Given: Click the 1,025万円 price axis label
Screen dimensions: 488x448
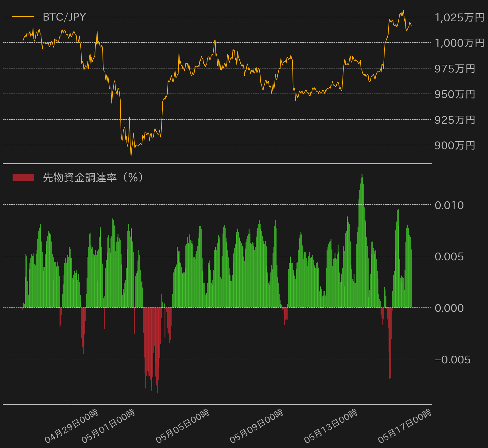Looking at the screenshot, I should pyautogui.click(x=459, y=17).
